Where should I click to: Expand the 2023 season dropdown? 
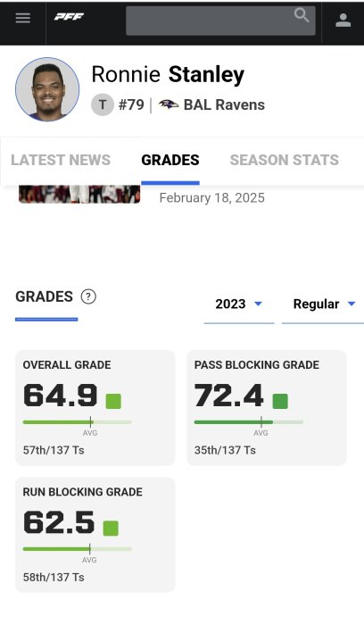click(239, 304)
